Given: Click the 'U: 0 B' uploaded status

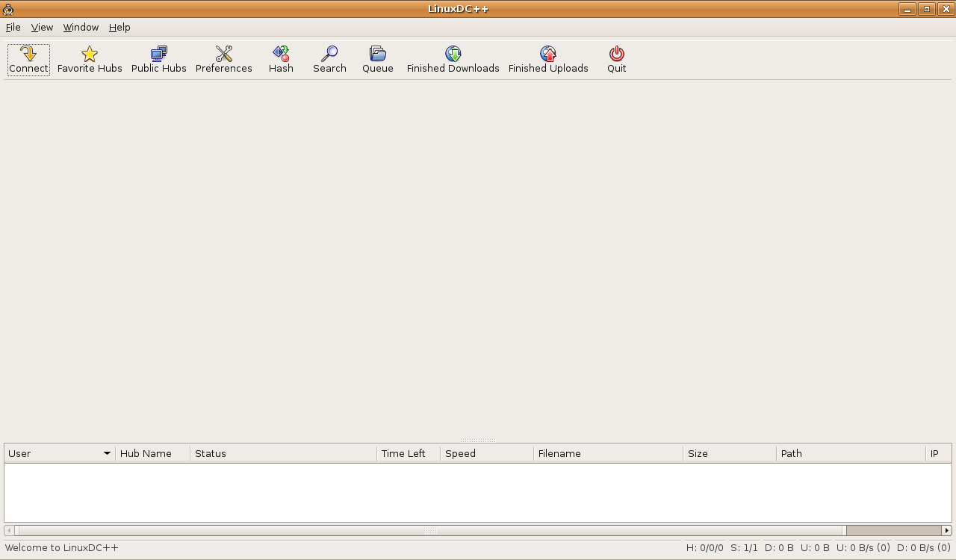Looking at the screenshot, I should click(815, 548).
